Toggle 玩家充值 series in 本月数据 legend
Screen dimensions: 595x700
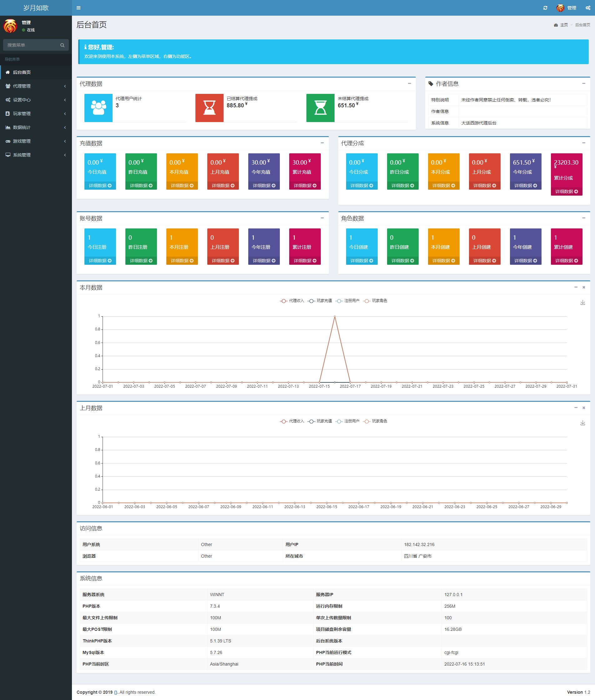click(320, 301)
